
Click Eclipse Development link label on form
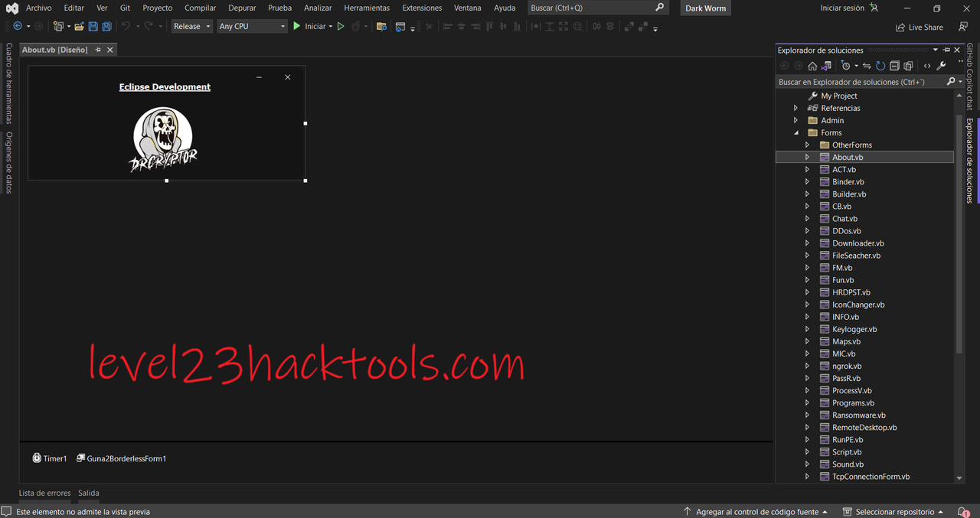pyautogui.click(x=165, y=86)
